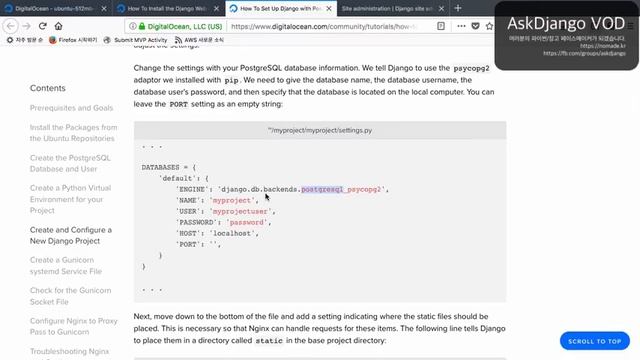Save page to Pocket icon
The width and height of the screenshot is (640, 360).
click(476, 26)
